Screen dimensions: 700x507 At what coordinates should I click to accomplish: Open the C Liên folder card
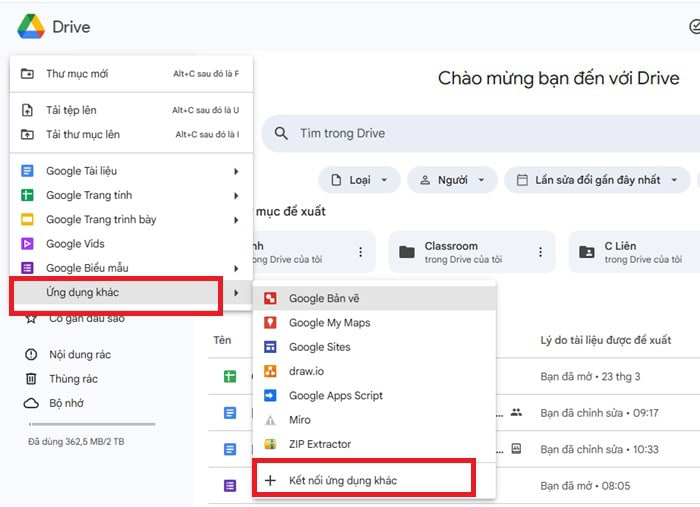(634, 252)
